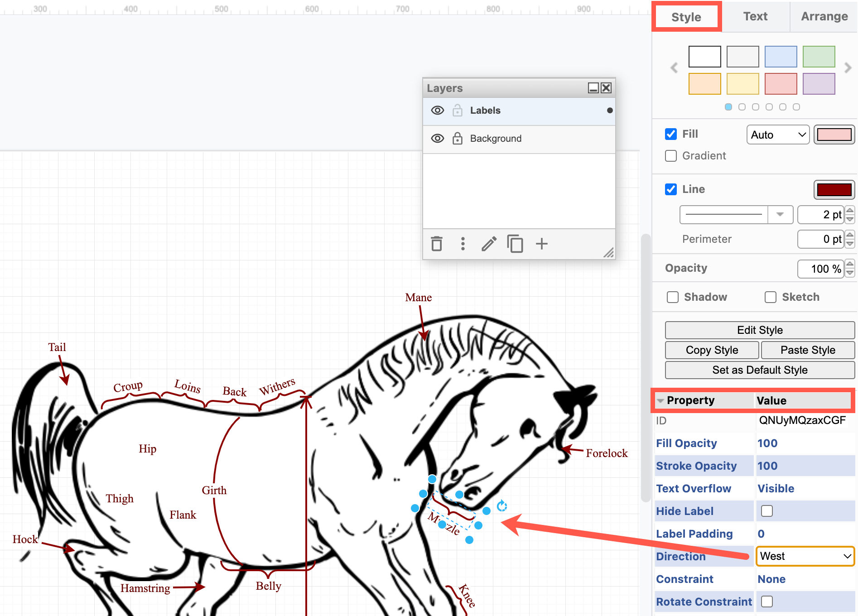Screen dimensions: 858x616
Task: Check the Hide Label property
Action: pyautogui.click(x=766, y=511)
